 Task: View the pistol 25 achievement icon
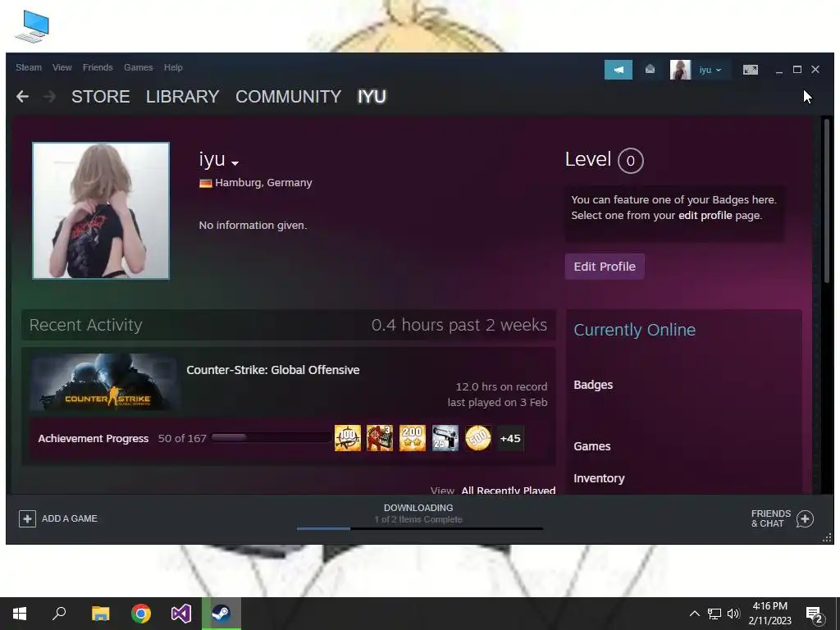pos(445,438)
